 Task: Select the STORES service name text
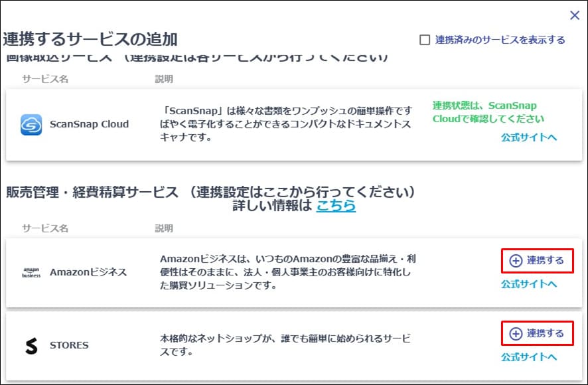69,345
